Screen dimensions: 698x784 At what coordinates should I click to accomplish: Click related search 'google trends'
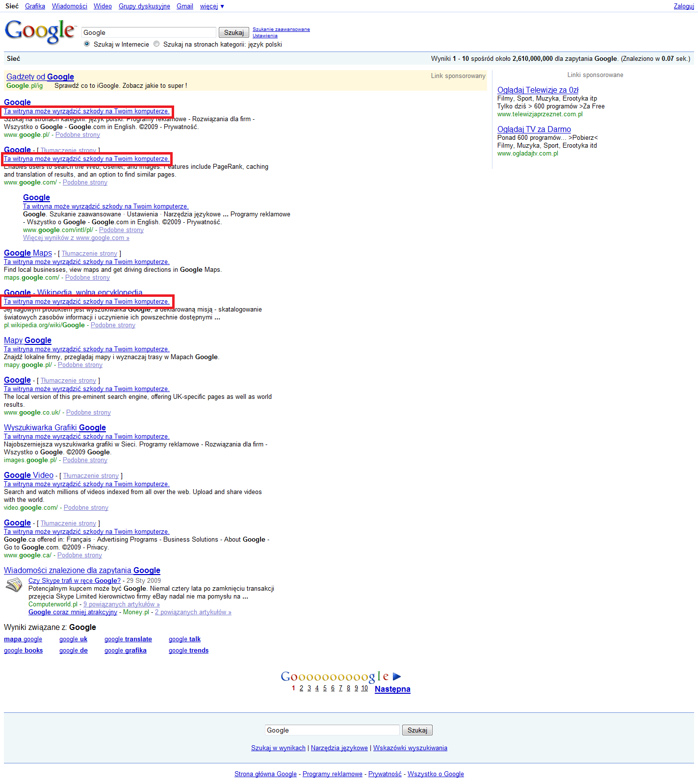pos(188,651)
